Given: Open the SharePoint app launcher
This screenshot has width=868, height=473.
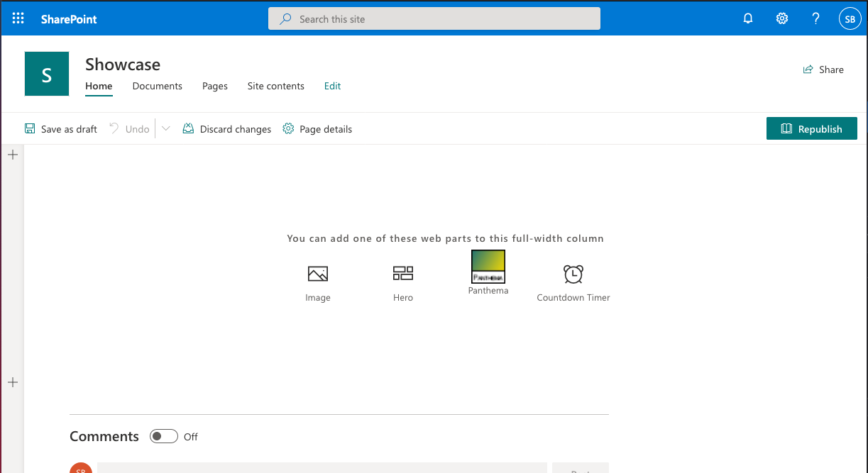Looking at the screenshot, I should tap(18, 18).
